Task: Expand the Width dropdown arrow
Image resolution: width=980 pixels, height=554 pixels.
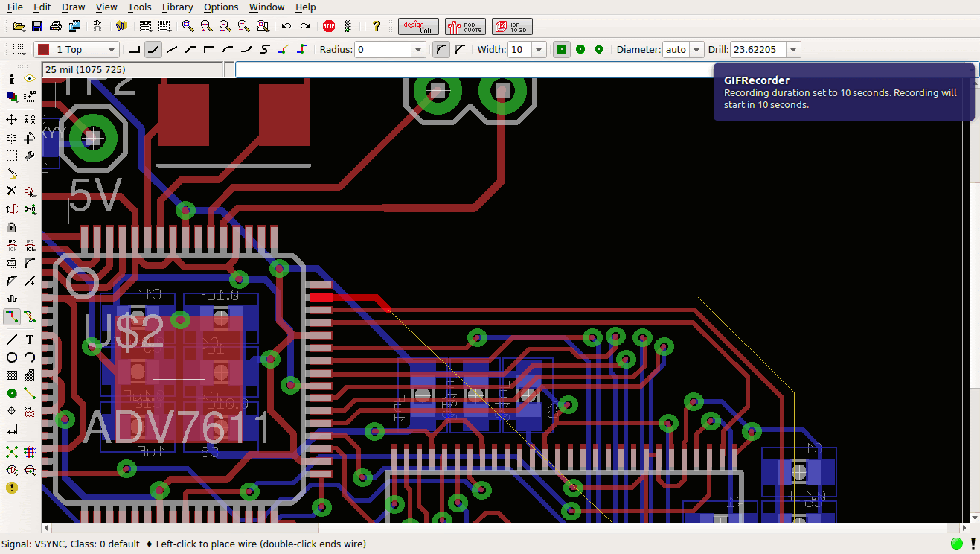Action: pyautogui.click(x=539, y=50)
